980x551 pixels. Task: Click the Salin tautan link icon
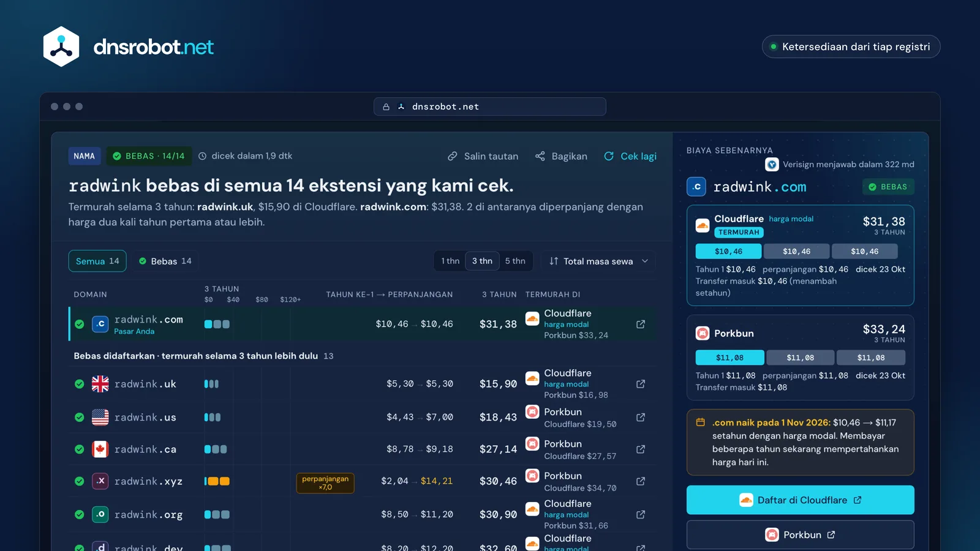[453, 156]
